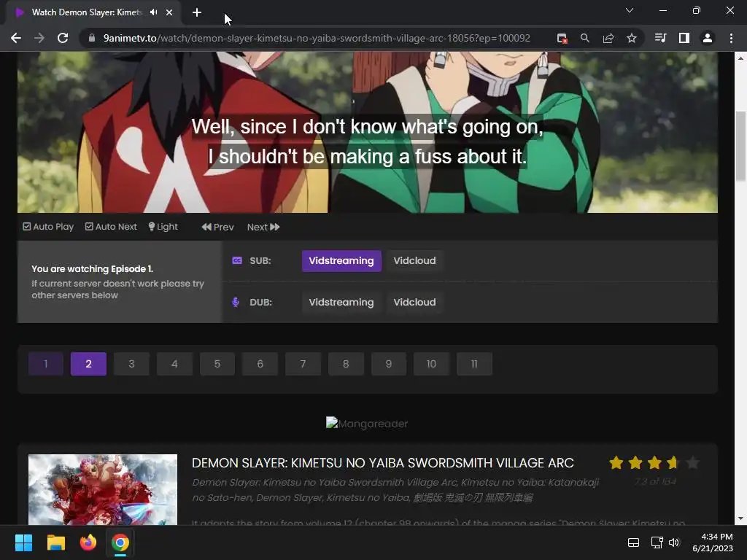747x560 pixels.
Task: Open episode 1
Action: tap(46, 365)
